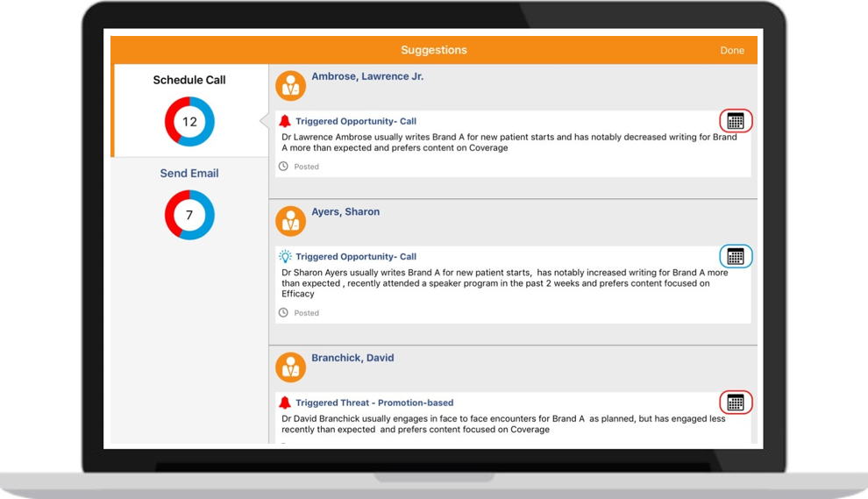The width and height of the screenshot is (868, 499).
Task: Open the Ayers, Sharon name link
Action: coord(345,212)
